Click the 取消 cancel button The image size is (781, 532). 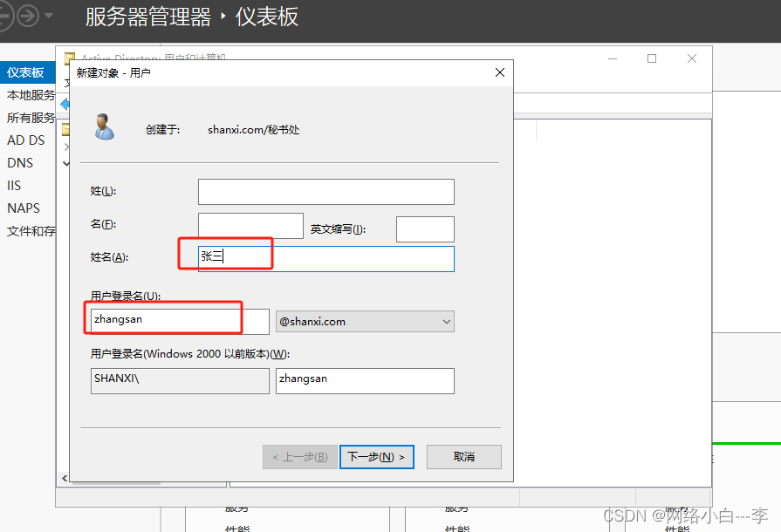(x=463, y=457)
